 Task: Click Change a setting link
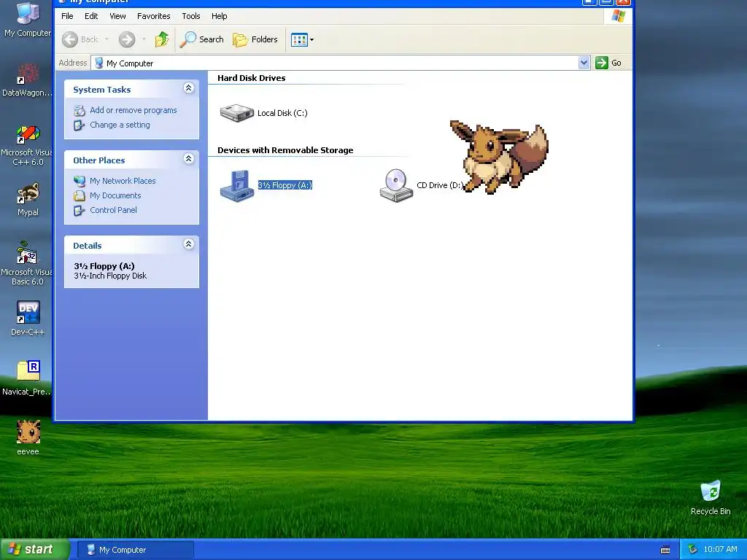120,125
